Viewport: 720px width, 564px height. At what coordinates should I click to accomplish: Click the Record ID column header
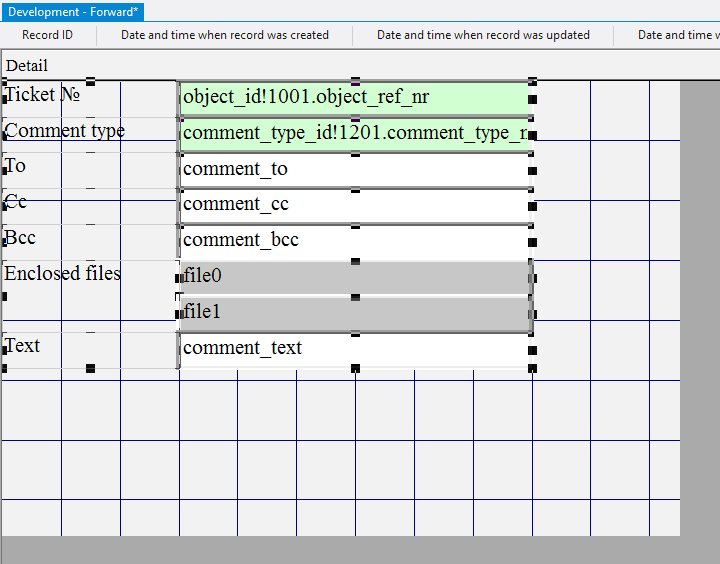(47, 35)
